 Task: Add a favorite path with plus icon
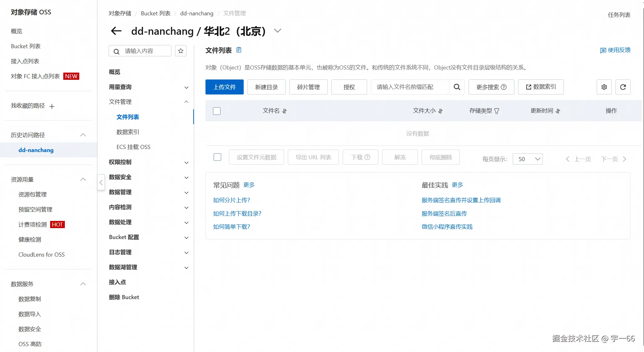[x=52, y=106]
